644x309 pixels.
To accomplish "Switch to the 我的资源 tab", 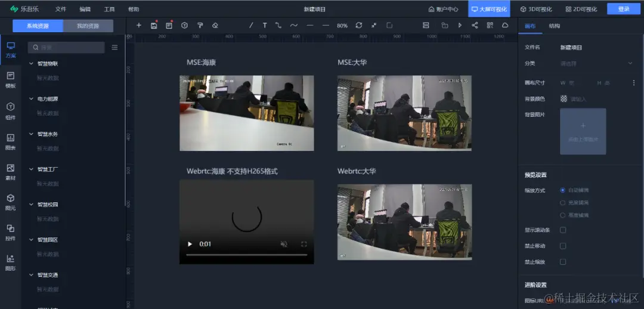I will pos(88,26).
